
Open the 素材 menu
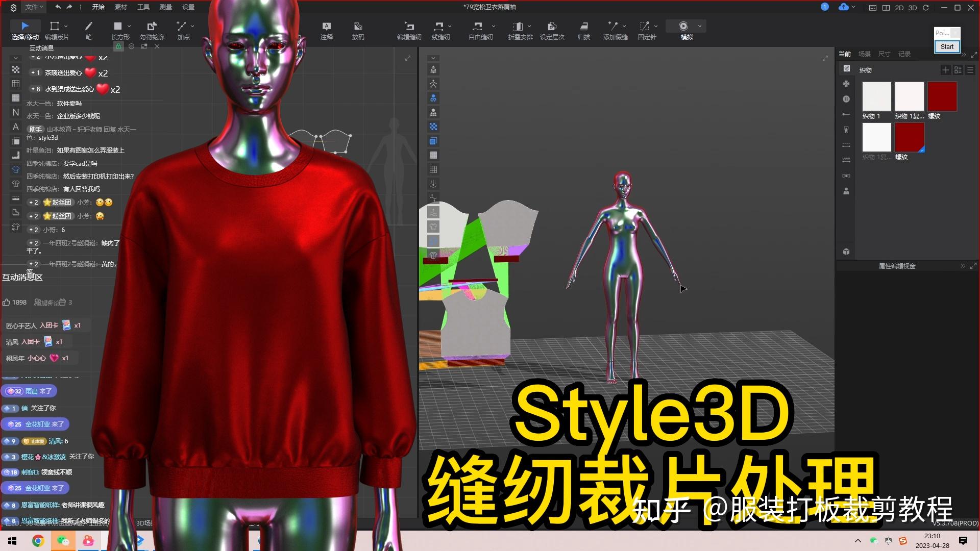(x=121, y=7)
